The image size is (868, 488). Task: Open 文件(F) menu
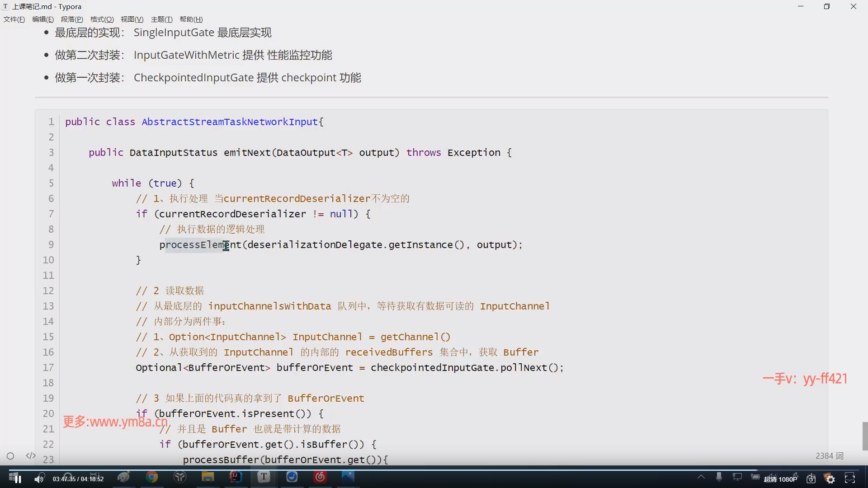[14, 19]
